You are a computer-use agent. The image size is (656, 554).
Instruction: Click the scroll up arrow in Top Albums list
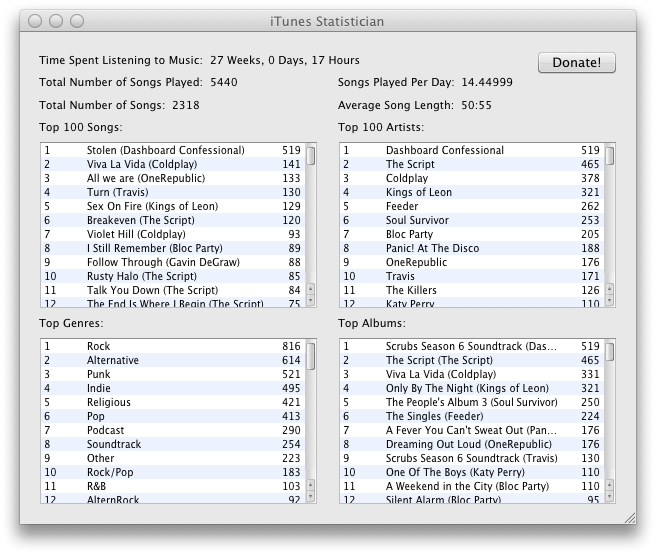610,485
